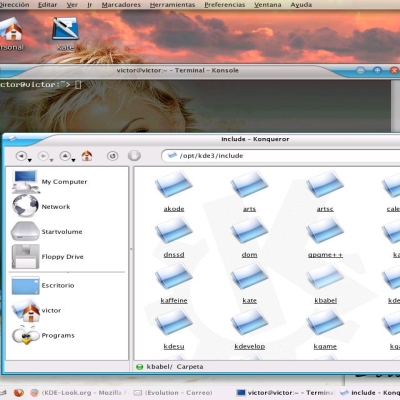Select My Computer in the sidebar

(50, 182)
